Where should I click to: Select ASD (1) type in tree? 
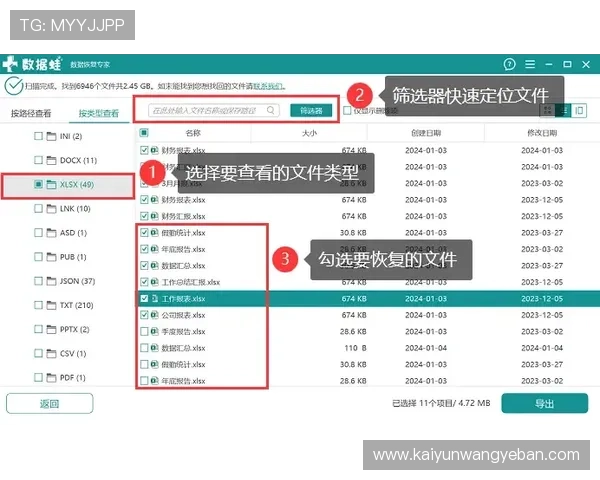(x=73, y=233)
